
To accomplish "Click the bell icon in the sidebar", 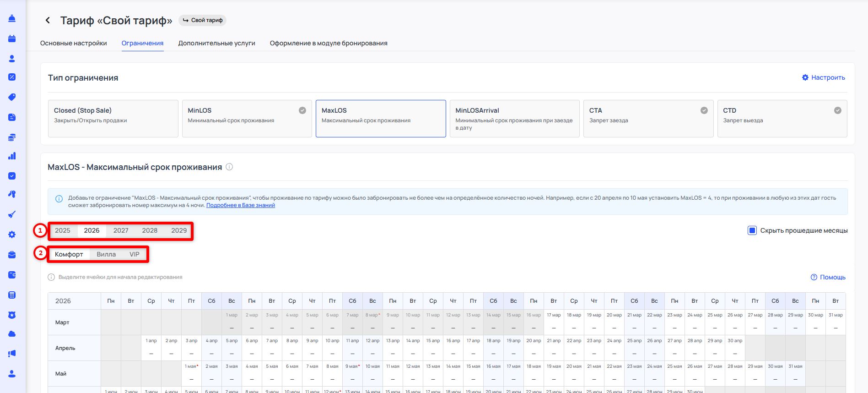I will tap(12, 18).
